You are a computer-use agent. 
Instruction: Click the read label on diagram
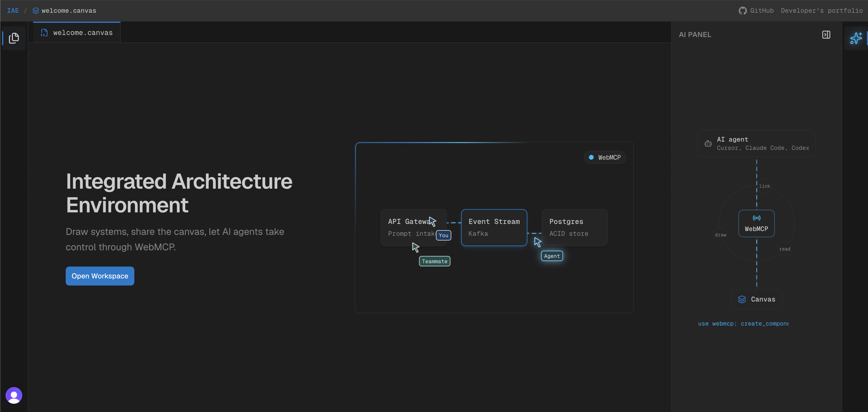click(x=785, y=249)
